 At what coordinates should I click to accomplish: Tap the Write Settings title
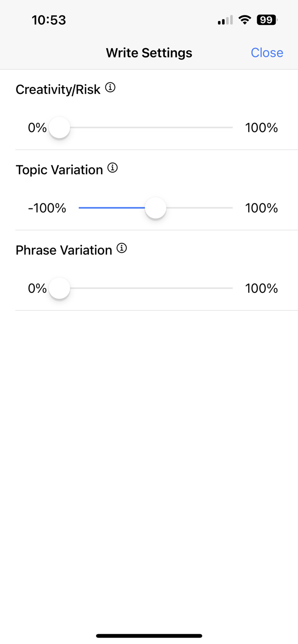coord(149,53)
